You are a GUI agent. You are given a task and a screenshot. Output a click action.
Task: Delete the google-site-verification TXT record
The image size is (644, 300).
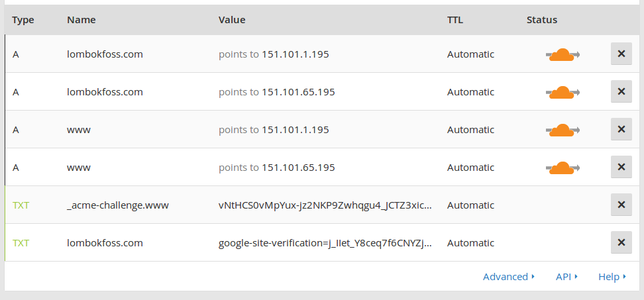[x=621, y=242]
